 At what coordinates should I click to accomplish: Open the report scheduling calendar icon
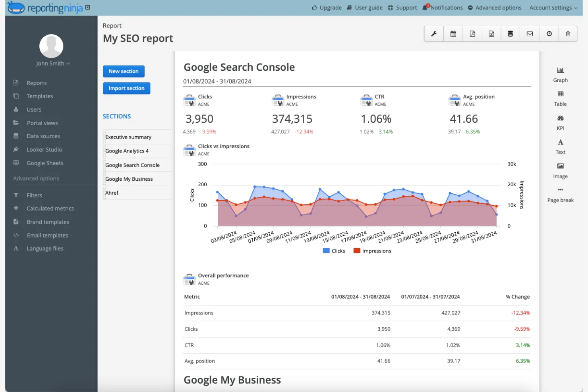pyautogui.click(x=453, y=34)
